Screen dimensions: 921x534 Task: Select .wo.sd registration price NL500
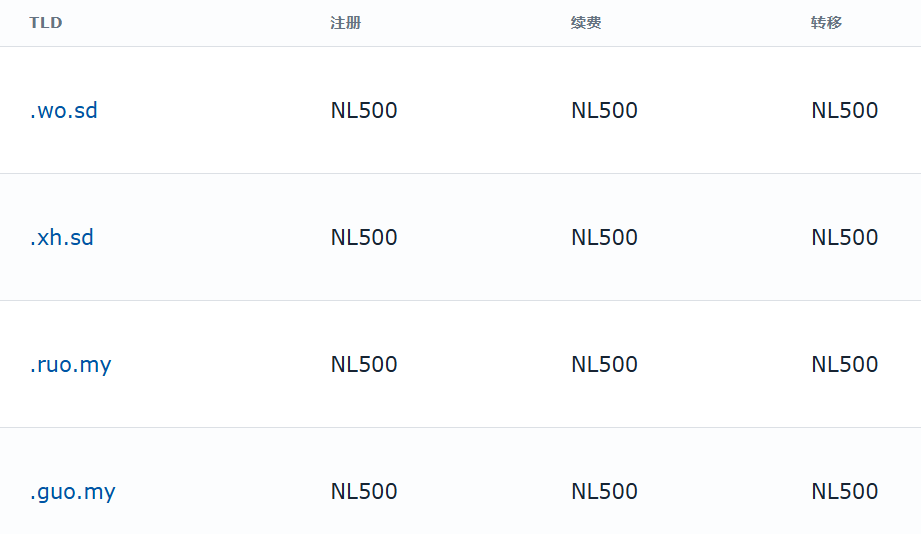[x=364, y=110]
